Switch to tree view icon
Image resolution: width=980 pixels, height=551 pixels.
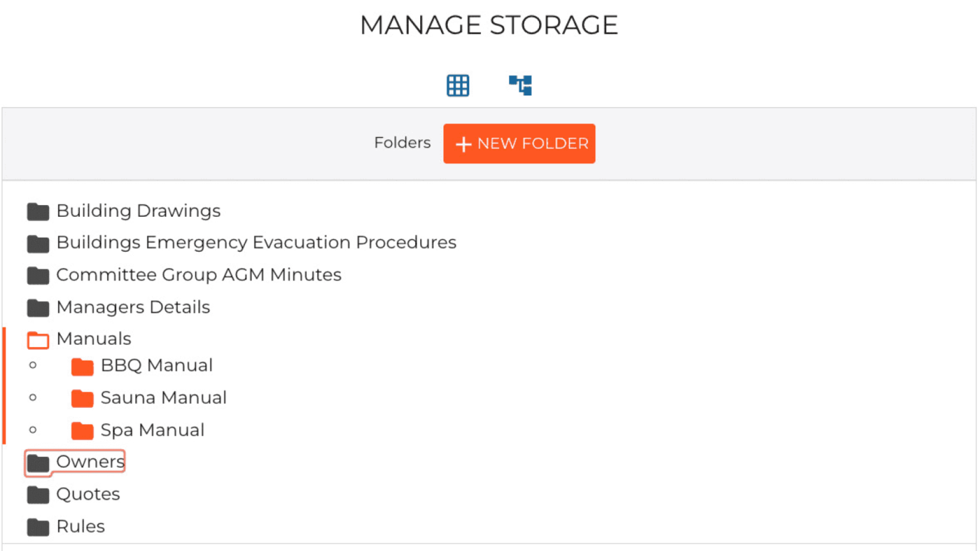(520, 85)
